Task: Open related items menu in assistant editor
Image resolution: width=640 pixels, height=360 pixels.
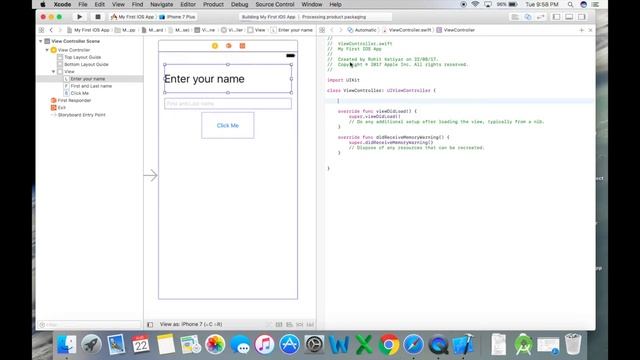Action: 322,30
